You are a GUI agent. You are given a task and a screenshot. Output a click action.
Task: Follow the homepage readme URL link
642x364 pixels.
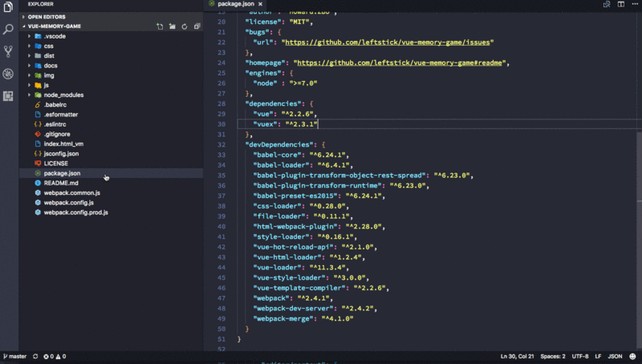tap(399, 63)
